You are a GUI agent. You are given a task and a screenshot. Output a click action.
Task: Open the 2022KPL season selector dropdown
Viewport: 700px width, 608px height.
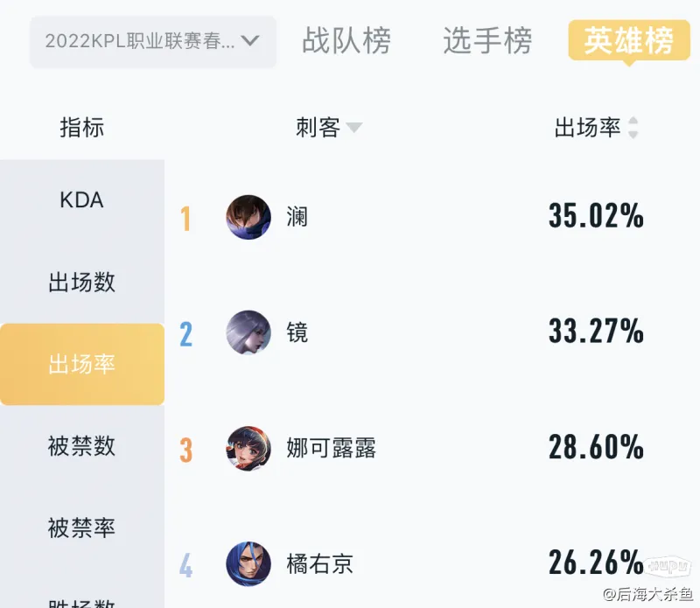point(152,42)
